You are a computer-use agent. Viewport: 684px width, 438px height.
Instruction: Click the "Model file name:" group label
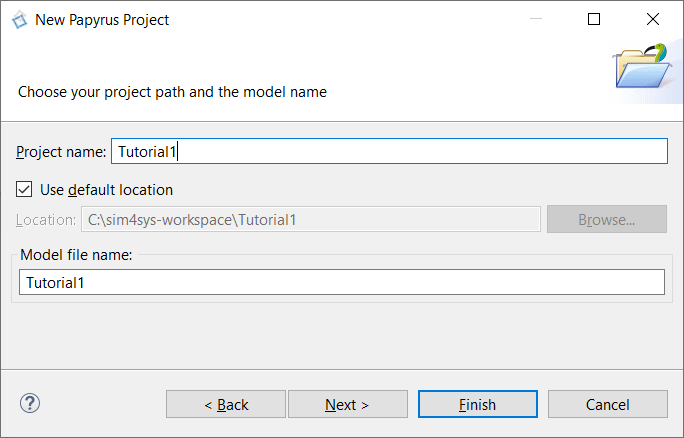[x=76, y=255]
